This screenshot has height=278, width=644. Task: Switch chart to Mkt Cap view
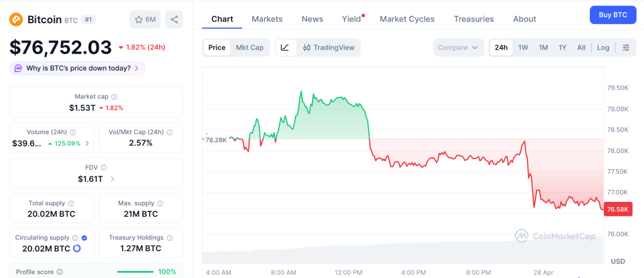pyautogui.click(x=250, y=47)
